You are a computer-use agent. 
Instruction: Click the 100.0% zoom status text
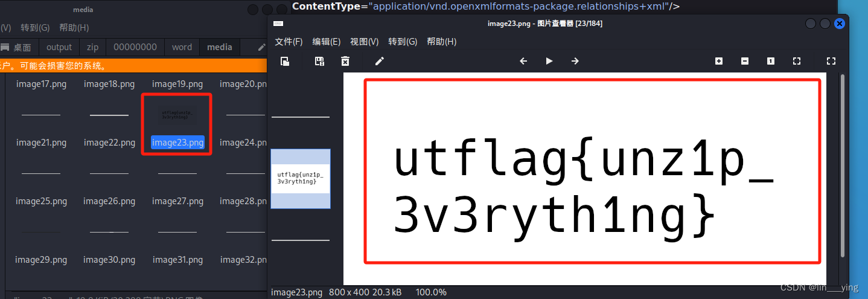click(431, 292)
